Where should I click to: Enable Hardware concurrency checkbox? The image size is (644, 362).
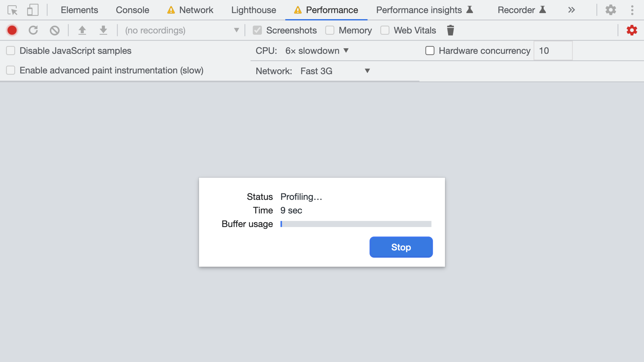(x=430, y=51)
